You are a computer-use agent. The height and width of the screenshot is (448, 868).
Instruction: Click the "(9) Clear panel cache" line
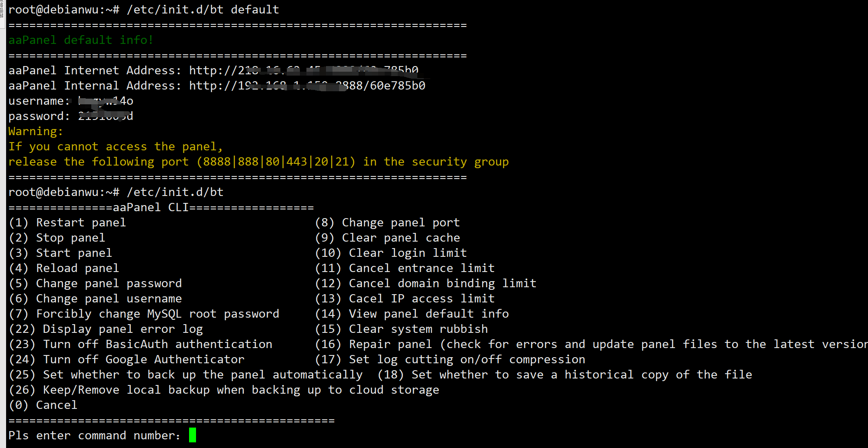point(387,238)
